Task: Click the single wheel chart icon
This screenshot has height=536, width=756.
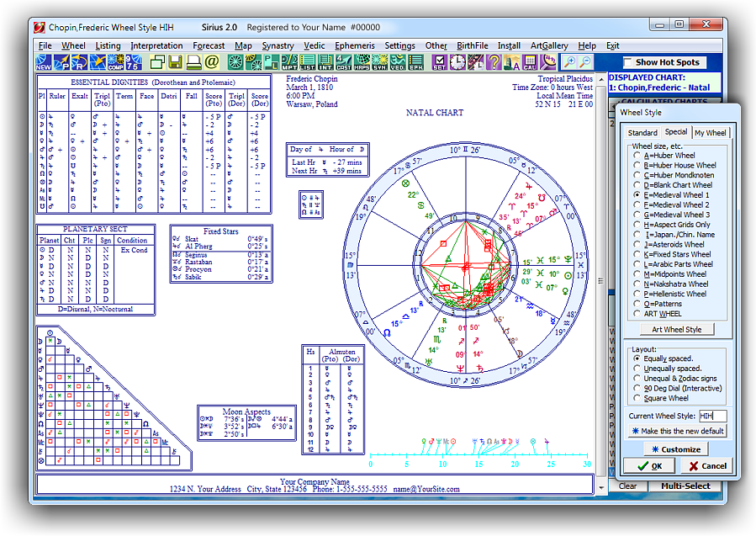Action: 235,62
